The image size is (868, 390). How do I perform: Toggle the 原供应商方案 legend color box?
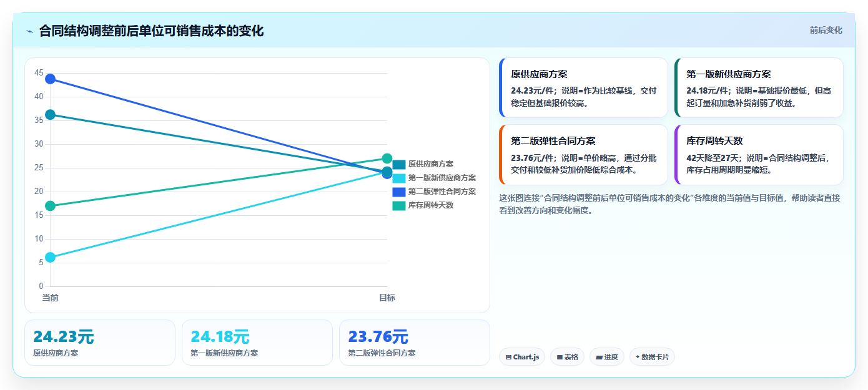click(399, 164)
